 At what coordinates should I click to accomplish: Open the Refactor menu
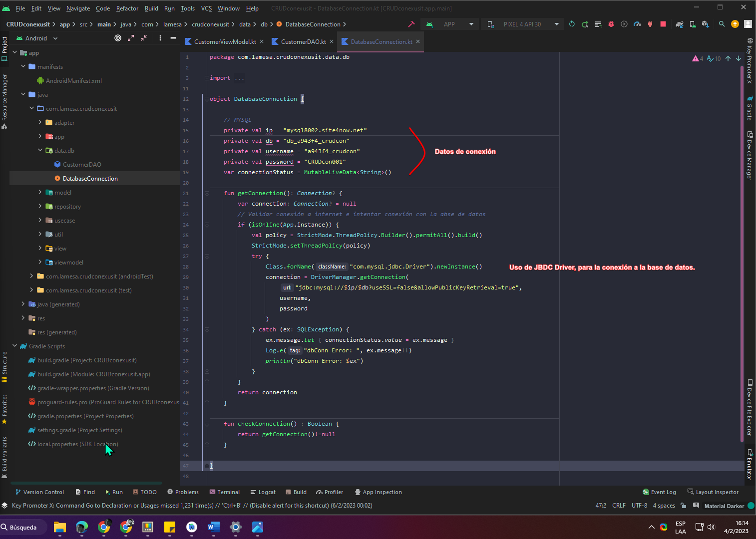127,8
